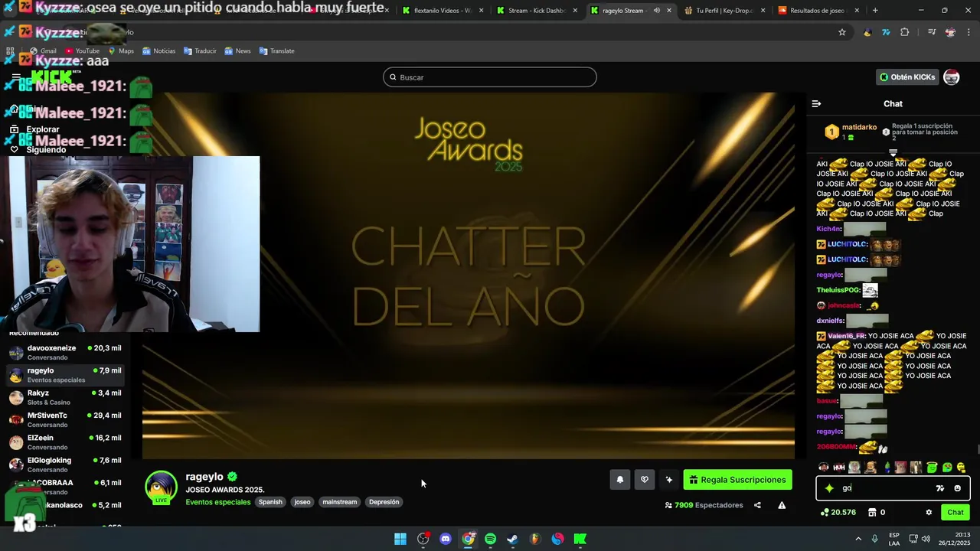The height and width of the screenshot is (551, 980).
Task: Click the sparkle icon beside Regala Suscripciones
Action: pos(669,480)
